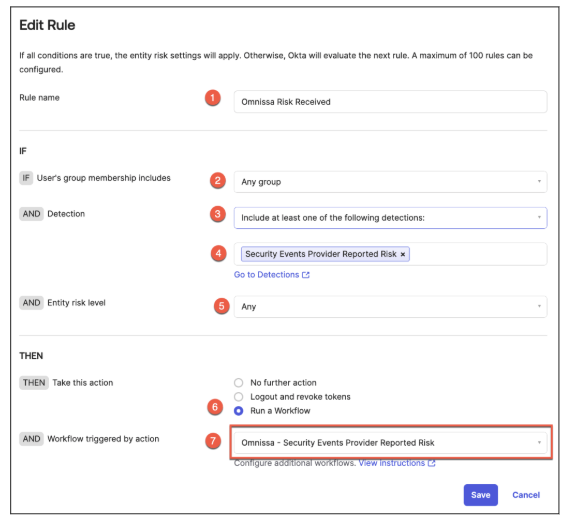
Task: Click the Security Events Provider Reported Risk tag
Action: click(325, 254)
